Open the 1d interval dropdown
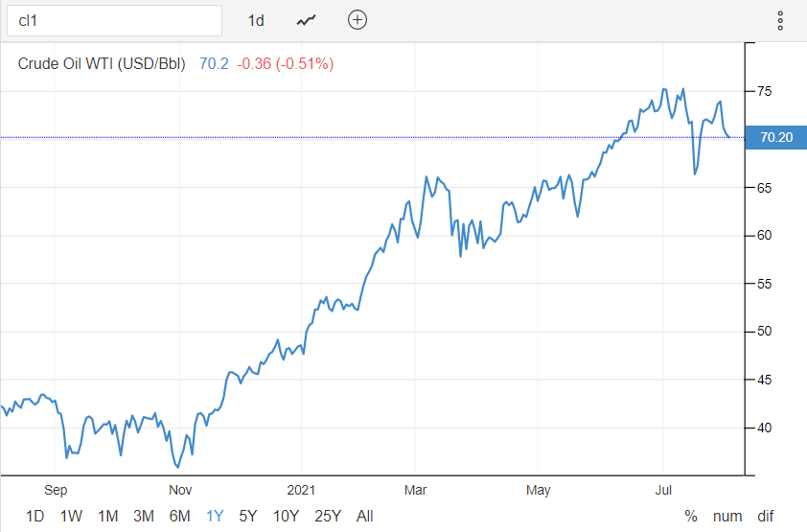The width and height of the screenshot is (807, 532). tap(256, 20)
